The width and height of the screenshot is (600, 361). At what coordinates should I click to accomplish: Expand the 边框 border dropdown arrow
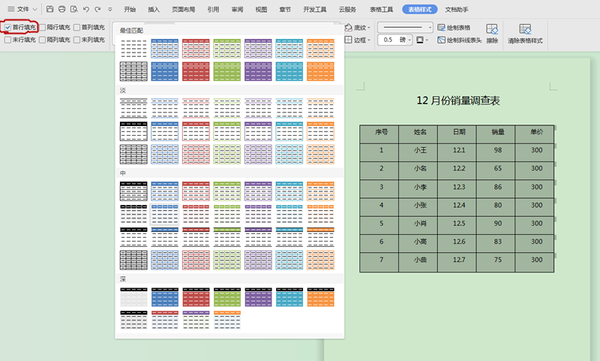(x=369, y=40)
